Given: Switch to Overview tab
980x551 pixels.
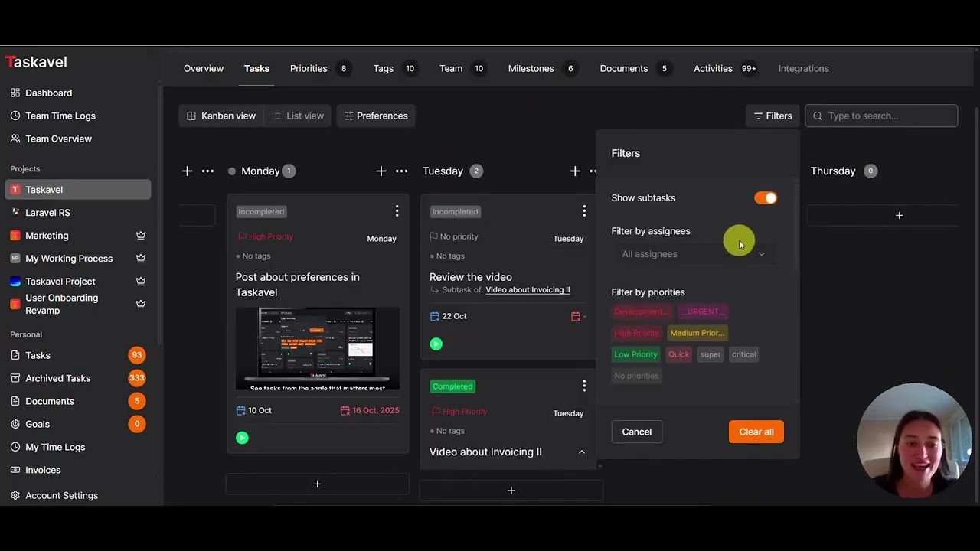Looking at the screenshot, I should [x=204, y=68].
